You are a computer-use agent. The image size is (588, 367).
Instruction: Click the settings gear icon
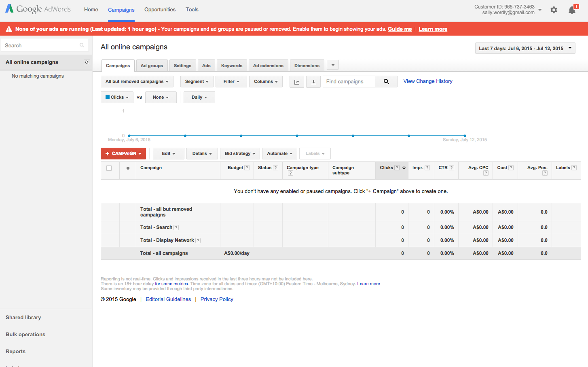pos(554,10)
